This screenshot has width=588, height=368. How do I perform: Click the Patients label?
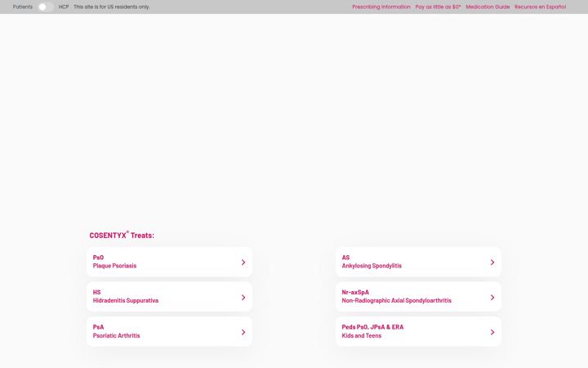[23, 7]
